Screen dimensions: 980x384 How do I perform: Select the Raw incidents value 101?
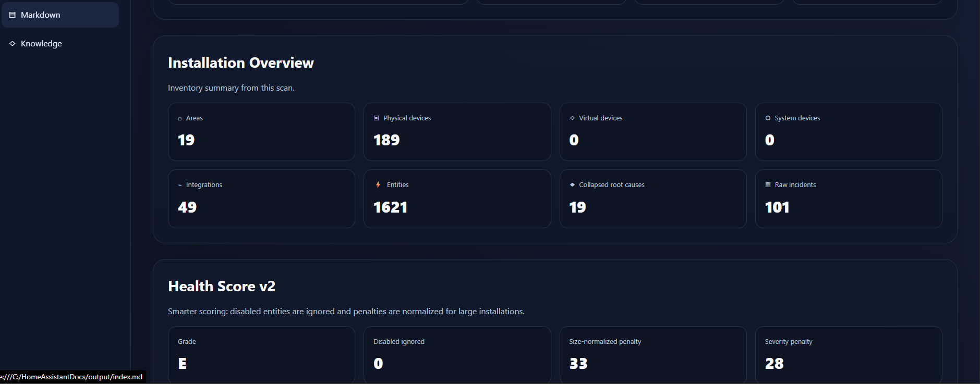(x=777, y=207)
